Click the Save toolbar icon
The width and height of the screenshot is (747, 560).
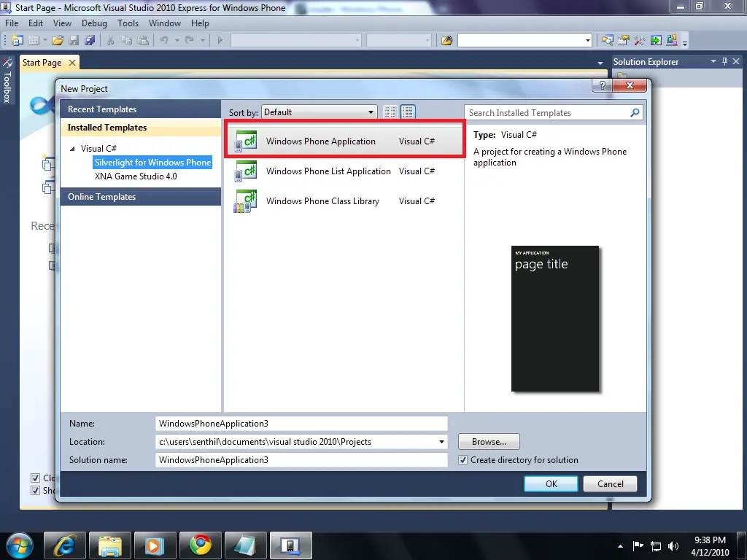(x=74, y=41)
